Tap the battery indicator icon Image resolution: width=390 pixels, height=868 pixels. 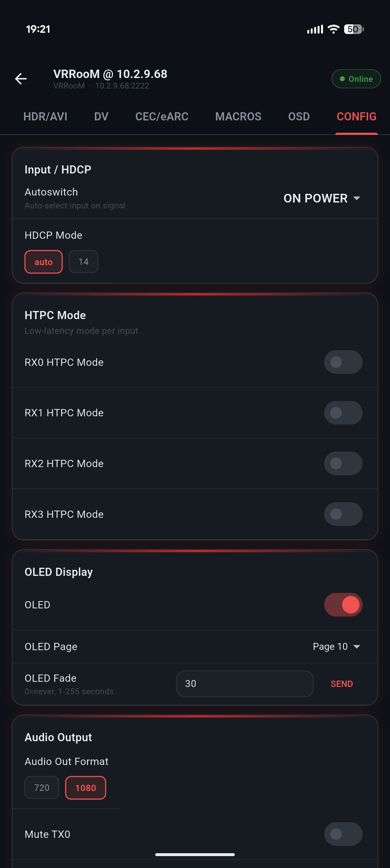click(x=353, y=29)
